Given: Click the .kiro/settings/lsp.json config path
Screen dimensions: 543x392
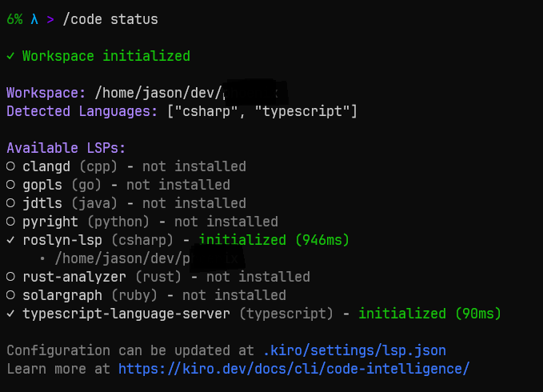Looking at the screenshot, I should [x=354, y=350].
